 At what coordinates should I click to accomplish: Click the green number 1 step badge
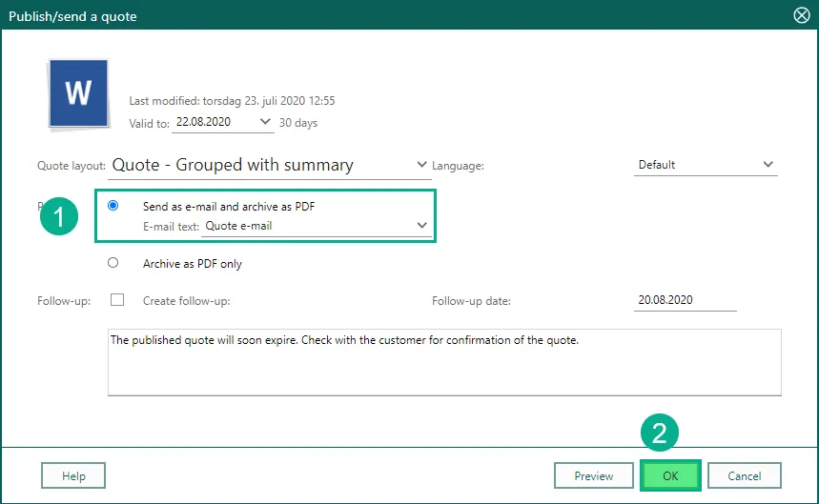[59, 216]
